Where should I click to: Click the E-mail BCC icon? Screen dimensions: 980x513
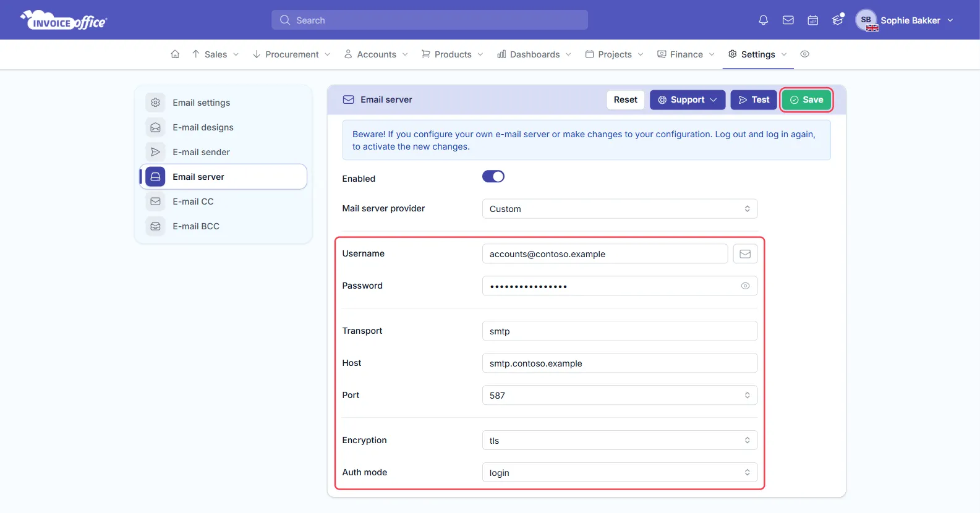tap(155, 226)
